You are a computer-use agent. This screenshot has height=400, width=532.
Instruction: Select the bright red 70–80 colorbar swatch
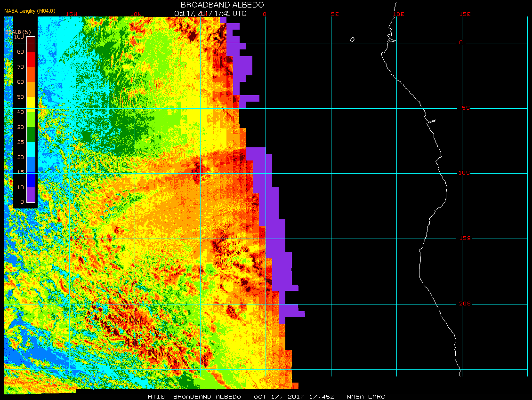31,59
